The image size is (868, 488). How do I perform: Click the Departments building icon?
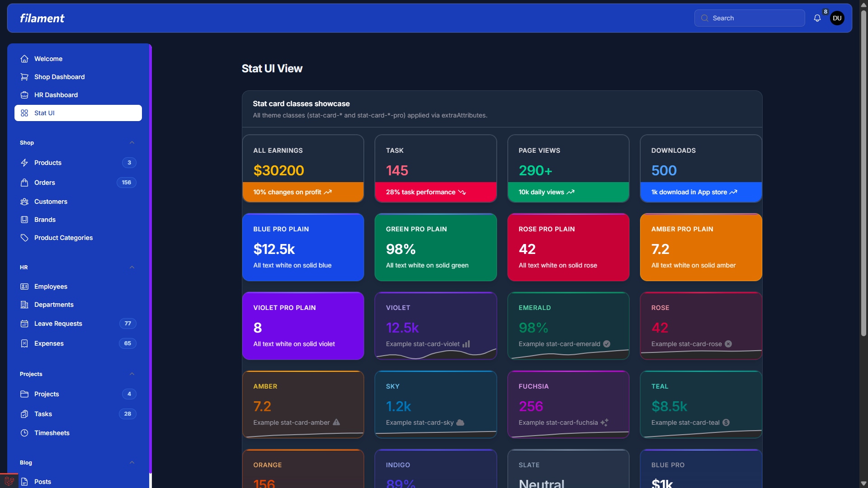point(24,305)
